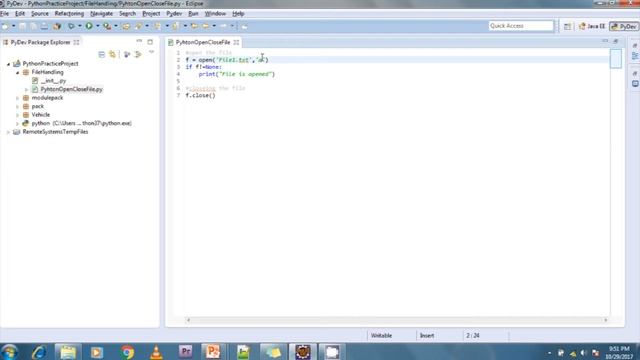The height and width of the screenshot is (360, 640).
Task: Expand the modulepack package node
Action: point(17,98)
